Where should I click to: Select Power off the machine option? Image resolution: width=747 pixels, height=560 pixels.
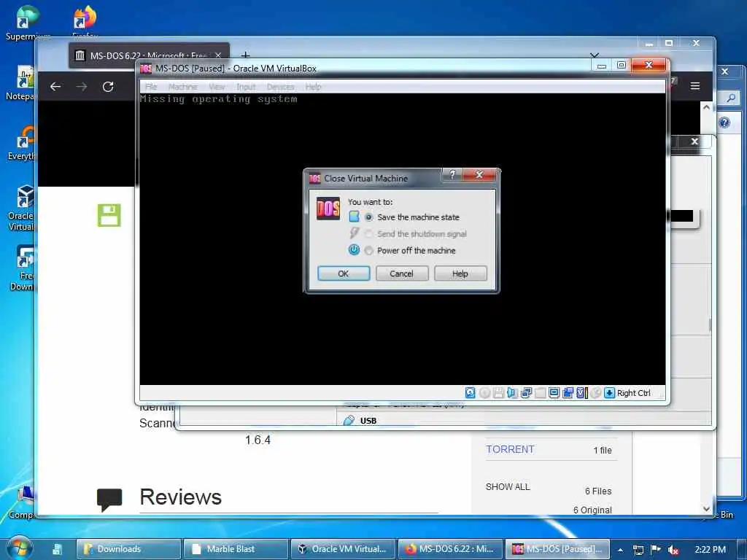pyautogui.click(x=368, y=251)
